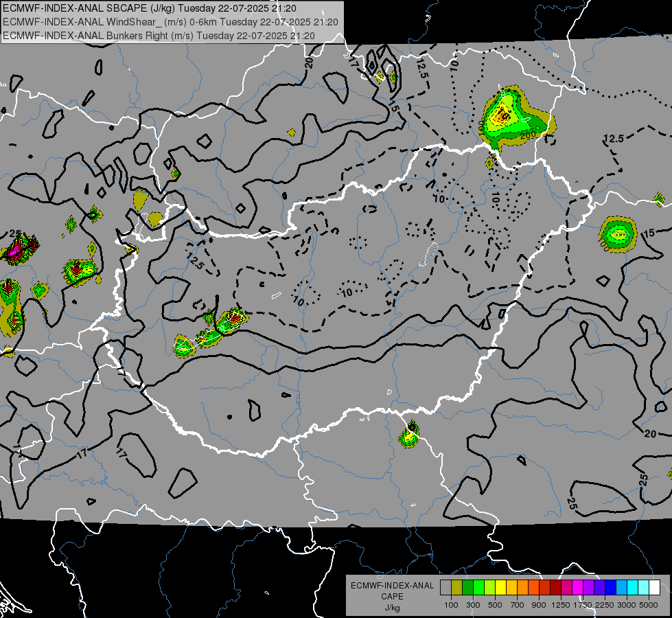Pick the purple swatch after the 1750 tick
This screenshot has height=618, width=672.
click(x=588, y=588)
